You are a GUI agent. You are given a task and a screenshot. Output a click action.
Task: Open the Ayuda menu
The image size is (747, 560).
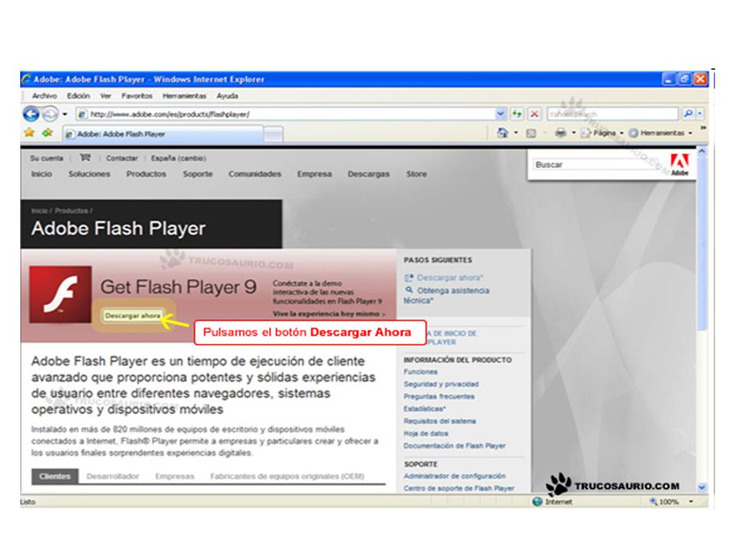227,96
